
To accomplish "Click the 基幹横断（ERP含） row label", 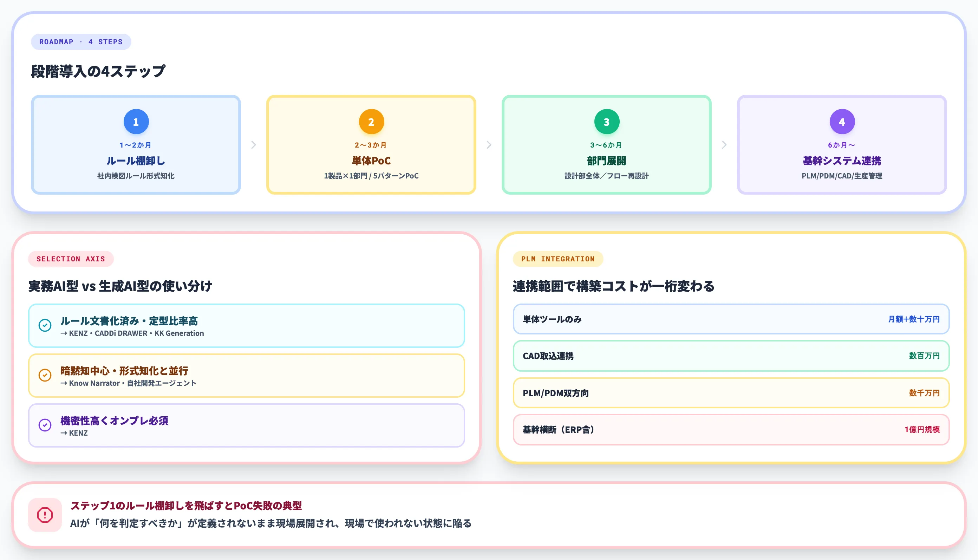I will click(559, 430).
